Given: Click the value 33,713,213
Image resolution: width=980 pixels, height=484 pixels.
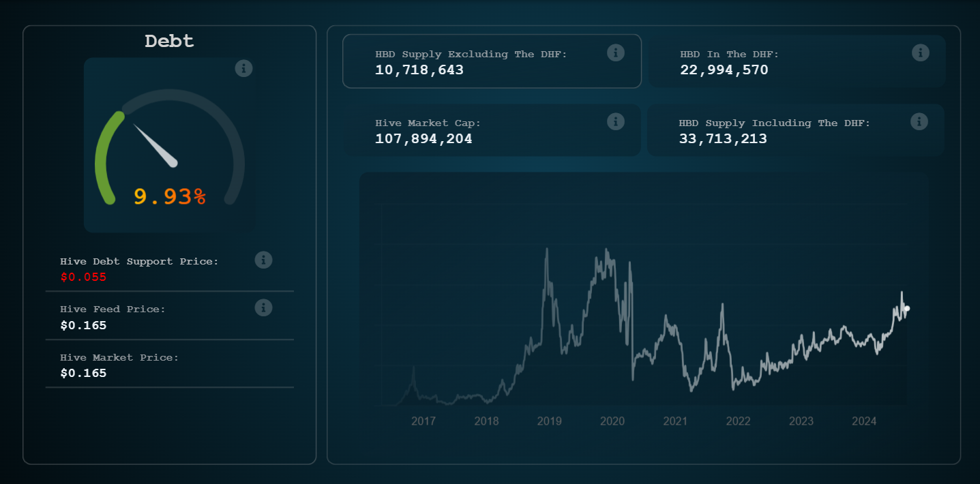Looking at the screenshot, I should (723, 138).
